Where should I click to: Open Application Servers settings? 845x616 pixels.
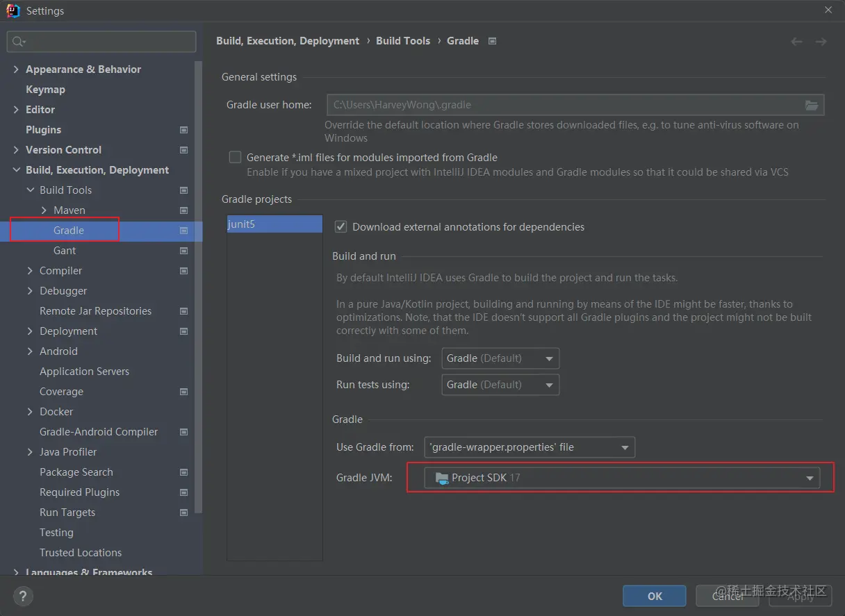[x=84, y=372]
